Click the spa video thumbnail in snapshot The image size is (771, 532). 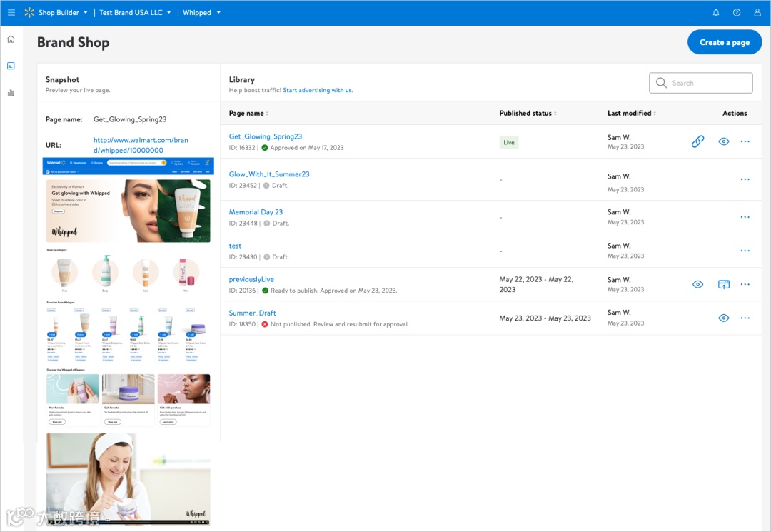click(x=128, y=479)
